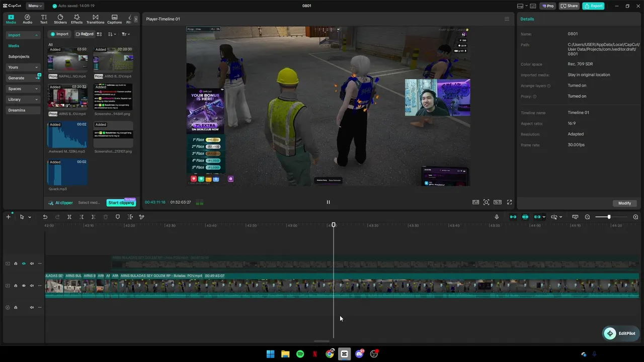Click the timeline thumbnail preview icon
644x362 pixels.
coord(575,217)
